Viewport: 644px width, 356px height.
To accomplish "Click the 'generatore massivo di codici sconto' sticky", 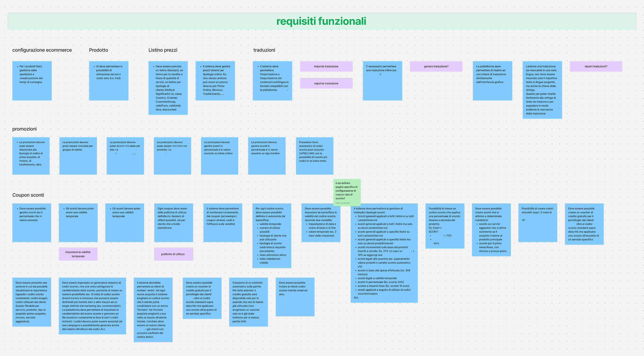I will point(92,306).
